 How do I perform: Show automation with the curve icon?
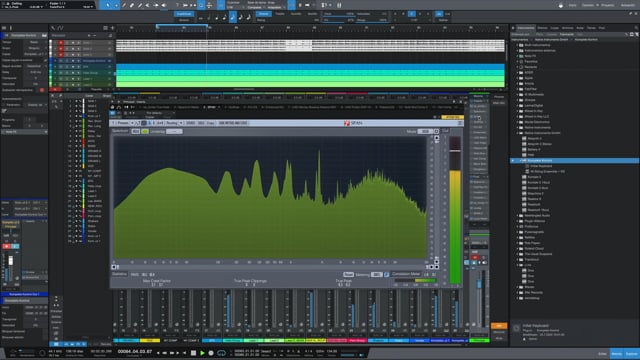[x=61, y=28]
